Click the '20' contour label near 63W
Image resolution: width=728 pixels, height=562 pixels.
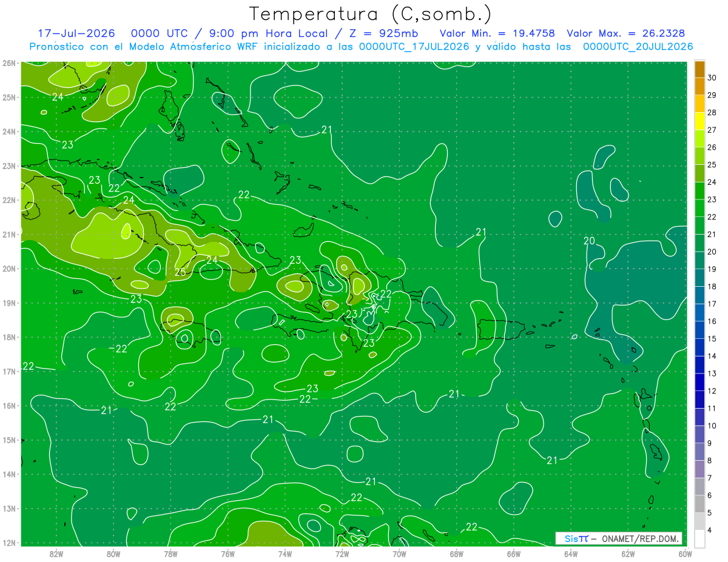pyautogui.click(x=589, y=241)
